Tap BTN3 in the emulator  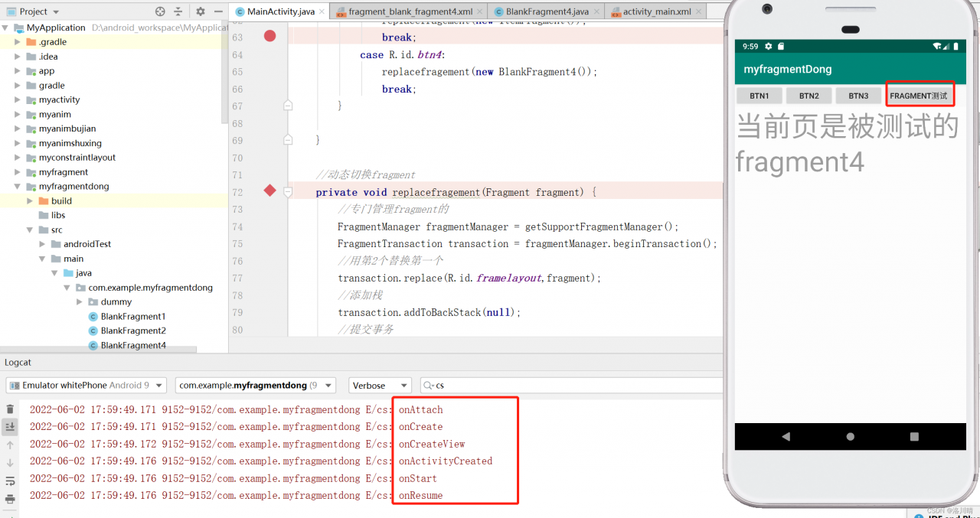[858, 96]
